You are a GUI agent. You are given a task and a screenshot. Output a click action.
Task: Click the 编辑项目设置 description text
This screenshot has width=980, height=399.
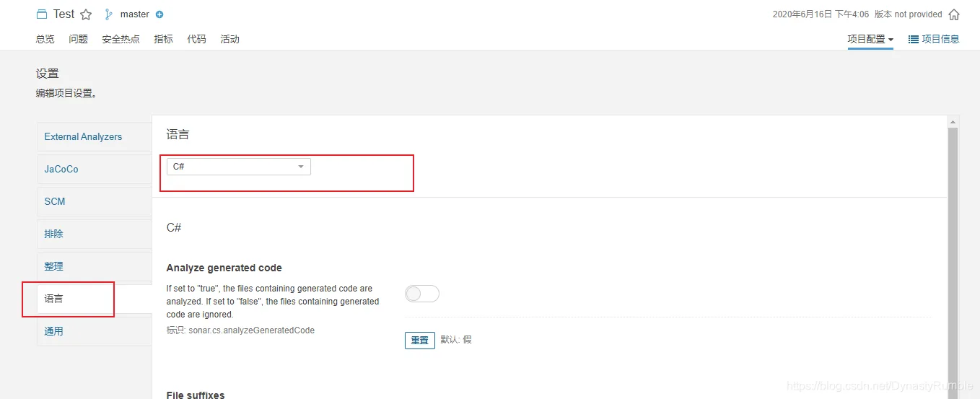pos(66,93)
